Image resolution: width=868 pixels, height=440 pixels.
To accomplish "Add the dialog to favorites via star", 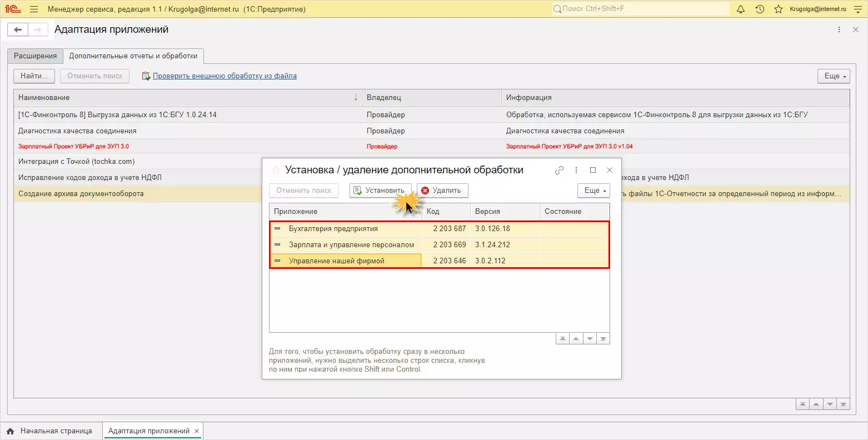I will coord(276,171).
